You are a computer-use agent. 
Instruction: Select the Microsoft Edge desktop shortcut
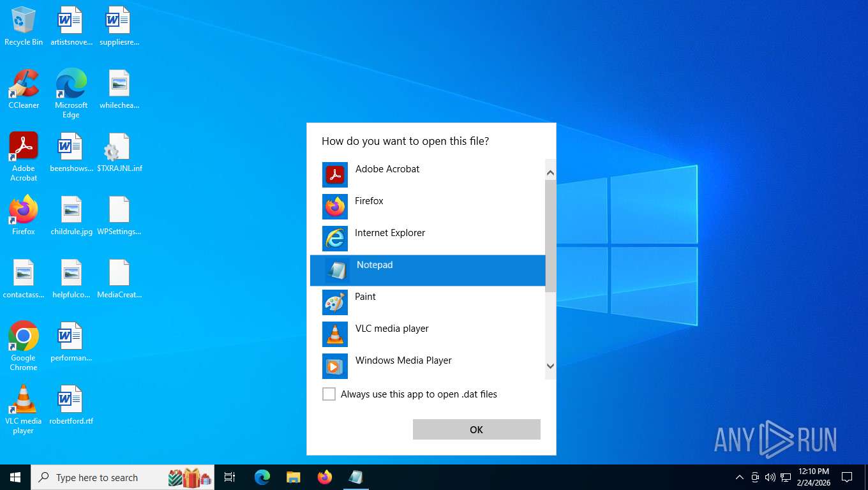[71, 93]
